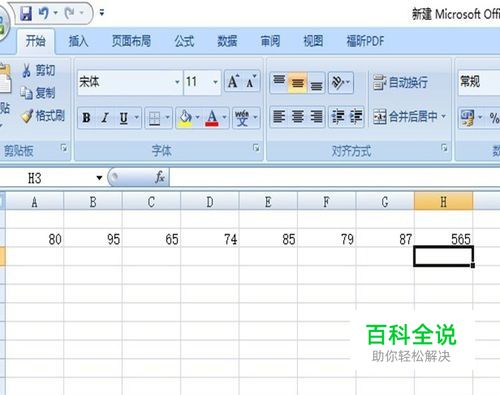Image resolution: width=500 pixels, height=395 pixels.
Task: Open underline style dropdown arrow
Action: click(137, 117)
